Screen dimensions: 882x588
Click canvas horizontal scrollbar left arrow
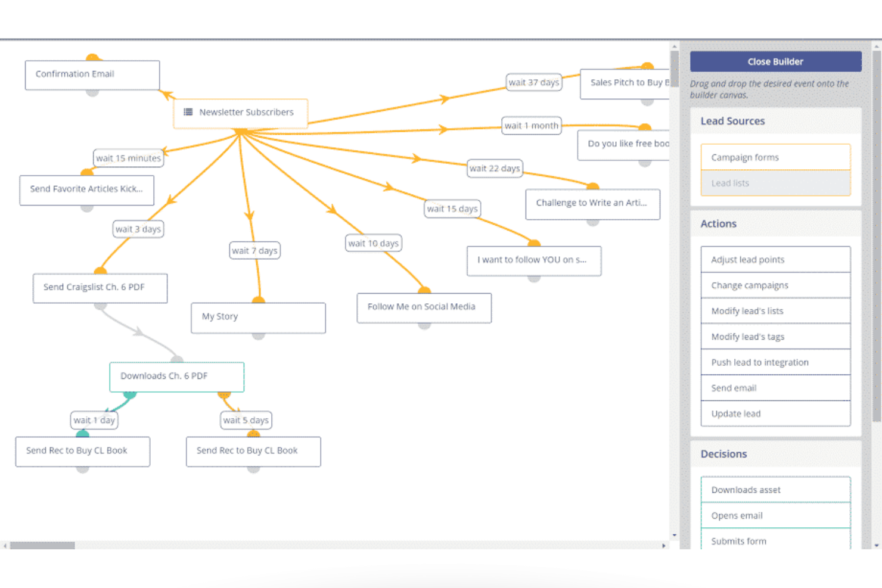[5, 545]
